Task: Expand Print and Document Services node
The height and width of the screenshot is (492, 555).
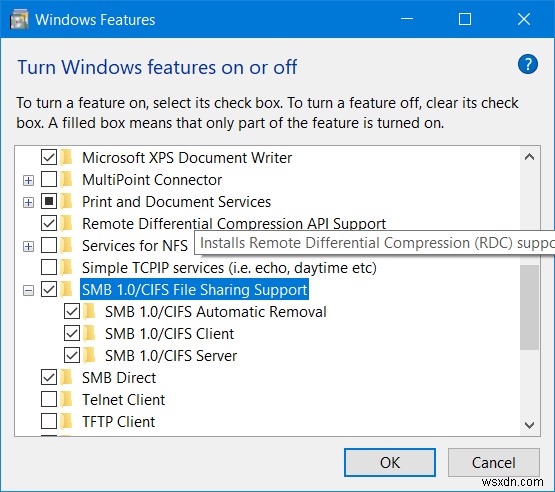Action: (x=28, y=202)
